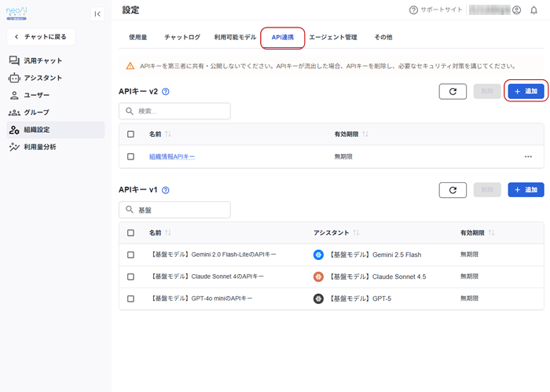
Task: Focus the APIキー v1 search field containing 基盤
Action: click(174, 210)
